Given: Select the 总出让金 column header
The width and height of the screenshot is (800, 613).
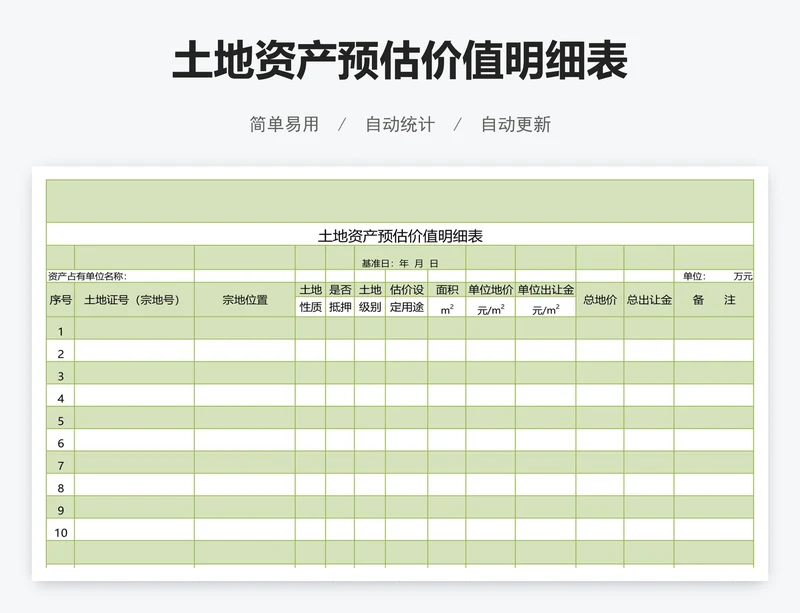Looking at the screenshot, I should click(649, 300).
